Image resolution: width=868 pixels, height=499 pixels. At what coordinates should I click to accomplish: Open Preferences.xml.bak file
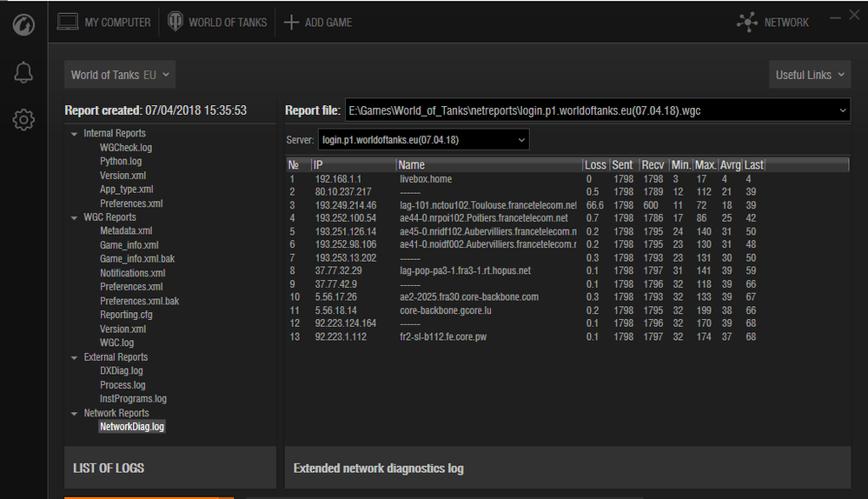139,301
